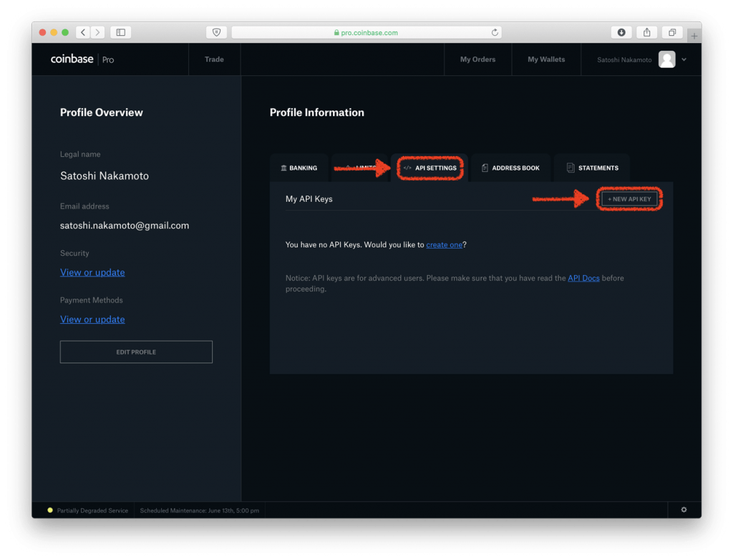Open Payment Methods 'View or update' link
The height and width of the screenshot is (560, 733).
(92, 319)
